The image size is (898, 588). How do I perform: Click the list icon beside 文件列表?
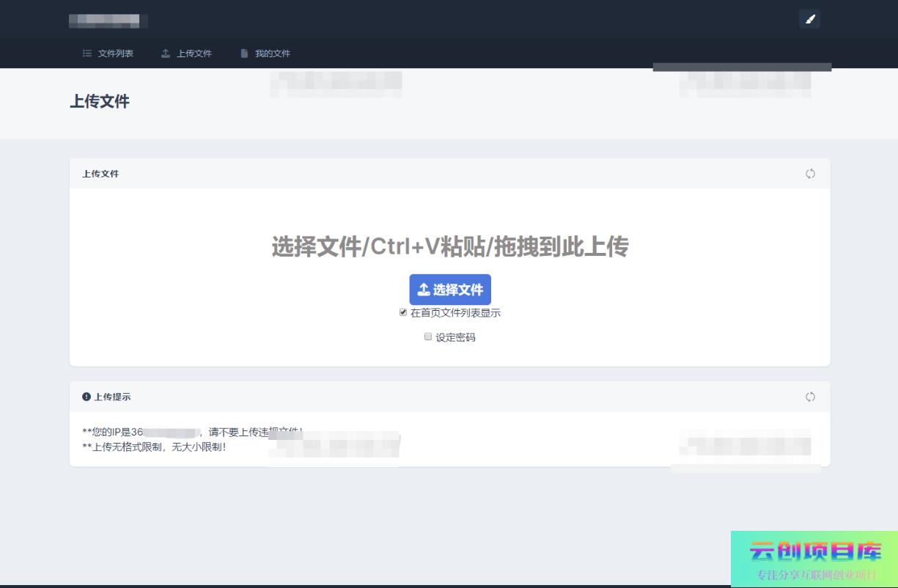[87, 54]
